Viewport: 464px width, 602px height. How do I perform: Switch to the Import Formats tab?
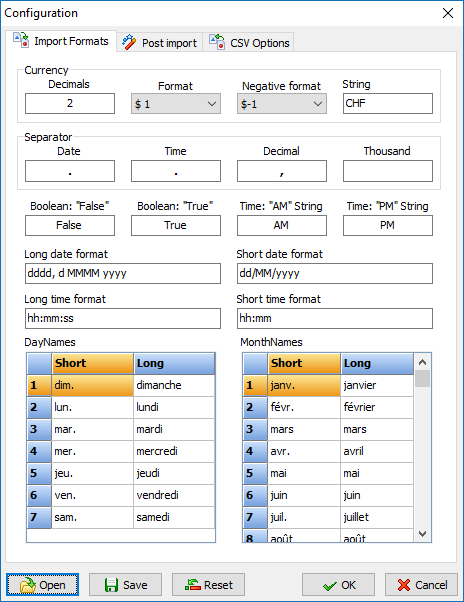point(61,41)
